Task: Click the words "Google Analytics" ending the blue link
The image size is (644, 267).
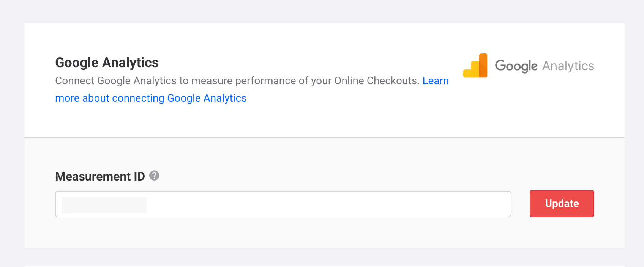Action: pos(207,98)
